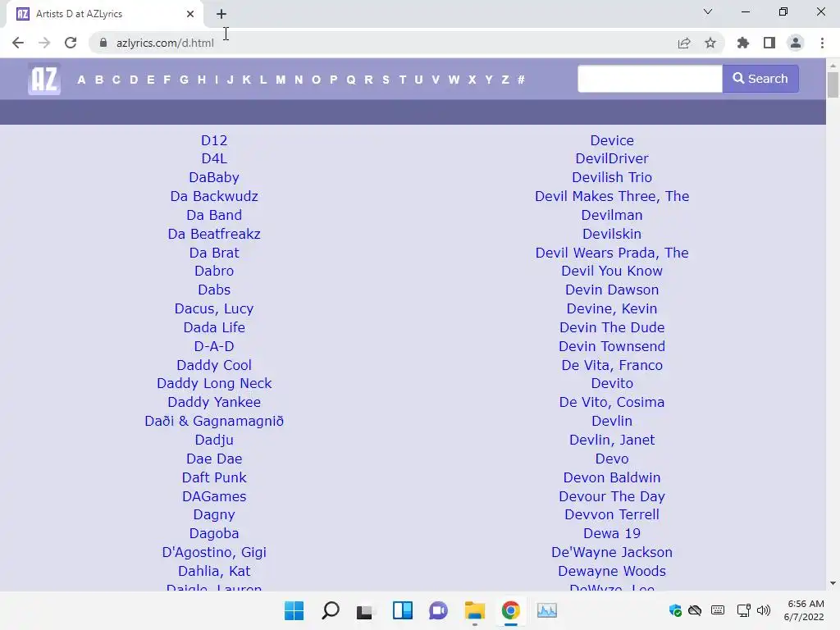Open the Devo artist link
Screen dimensions: 840x630
tap(612, 459)
